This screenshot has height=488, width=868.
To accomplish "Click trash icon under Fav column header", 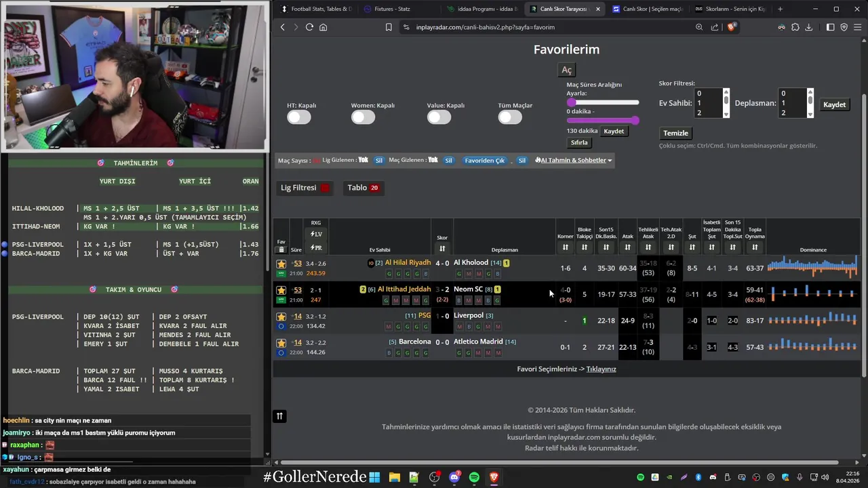I will [281, 249].
